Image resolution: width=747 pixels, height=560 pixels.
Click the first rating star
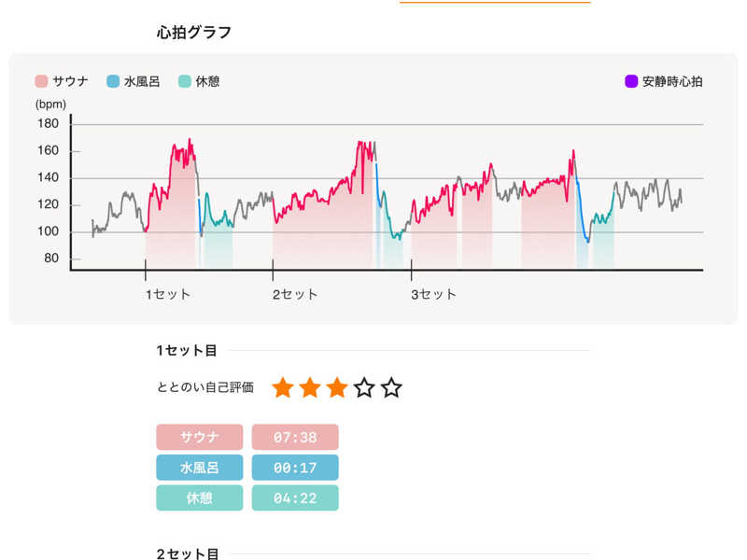[x=283, y=387]
